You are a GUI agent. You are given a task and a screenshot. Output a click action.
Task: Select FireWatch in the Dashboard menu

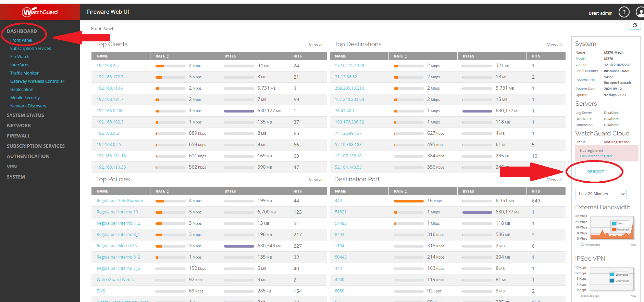(20, 57)
